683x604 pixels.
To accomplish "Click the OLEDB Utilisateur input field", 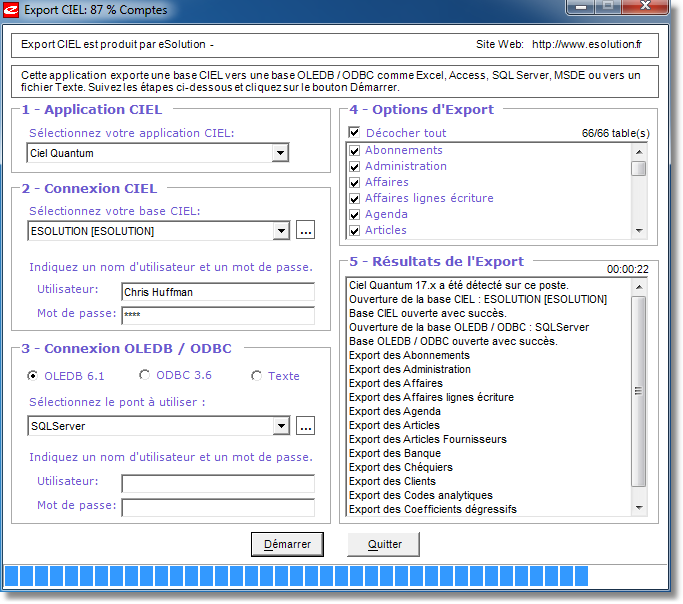I will [217, 483].
